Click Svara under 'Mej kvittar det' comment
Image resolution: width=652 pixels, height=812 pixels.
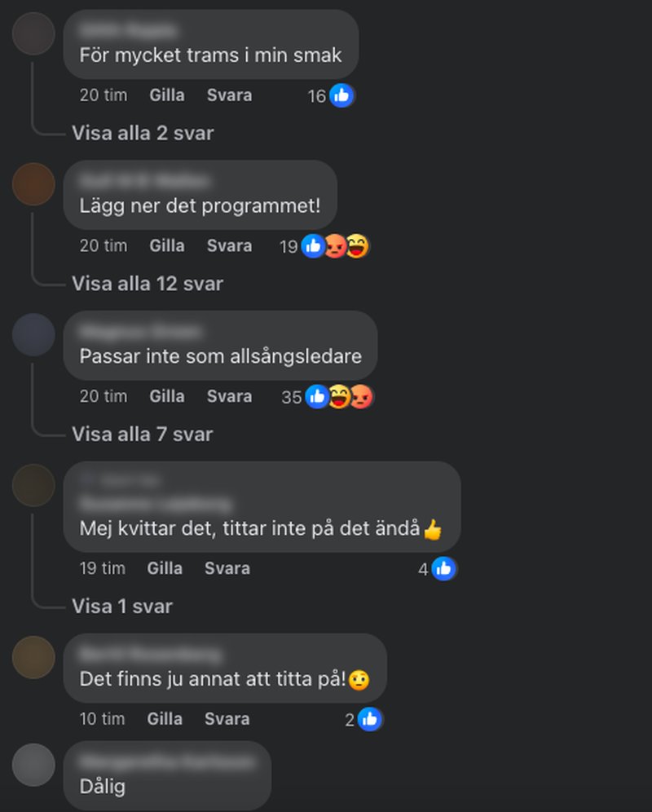[x=227, y=568]
